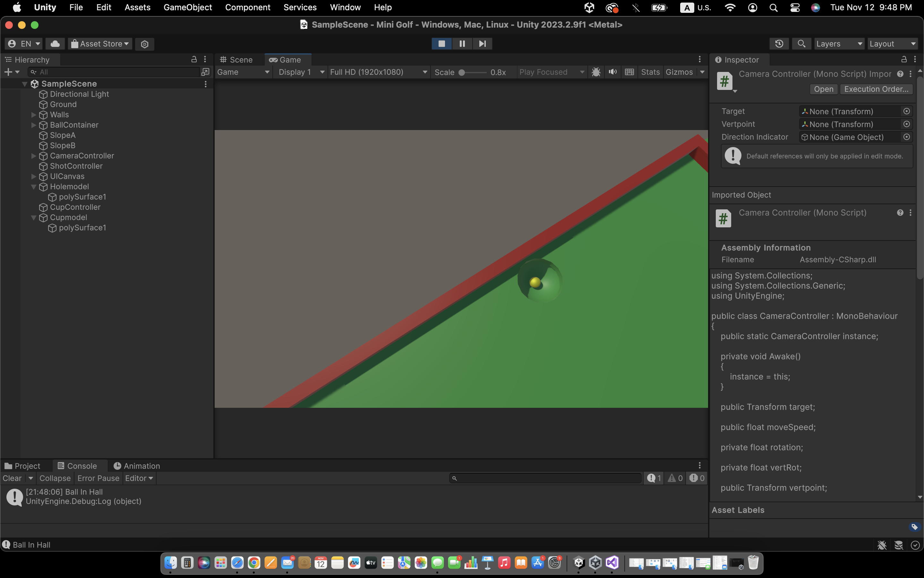The height and width of the screenshot is (578, 924).
Task: Pick object for Vertpoint field
Action: (x=906, y=124)
